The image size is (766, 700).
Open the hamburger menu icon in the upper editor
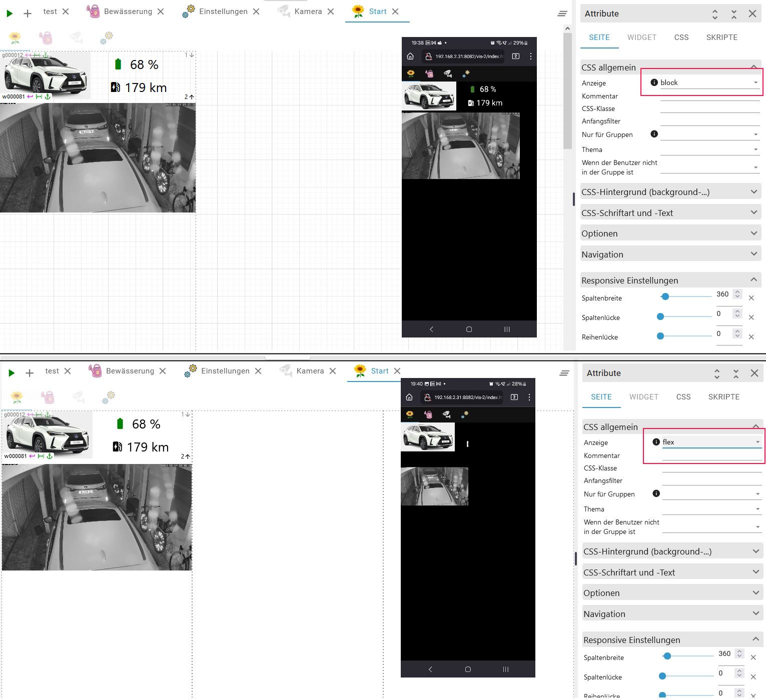(x=562, y=13)
